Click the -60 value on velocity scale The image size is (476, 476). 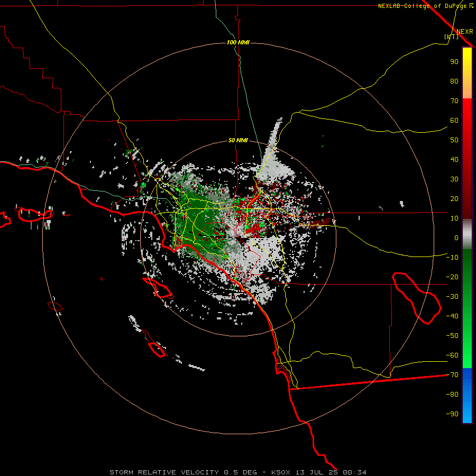pyautogui.click(x=452, y=355)
